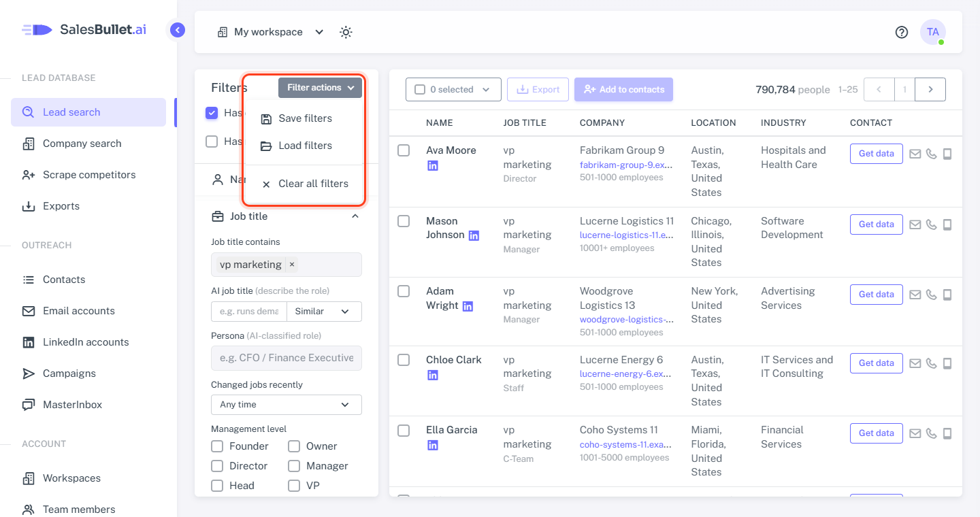This screenshot has height=517, width=980.
Task: Open the 'Any time' changed jobs dropdown
Action: click(287, 405)
